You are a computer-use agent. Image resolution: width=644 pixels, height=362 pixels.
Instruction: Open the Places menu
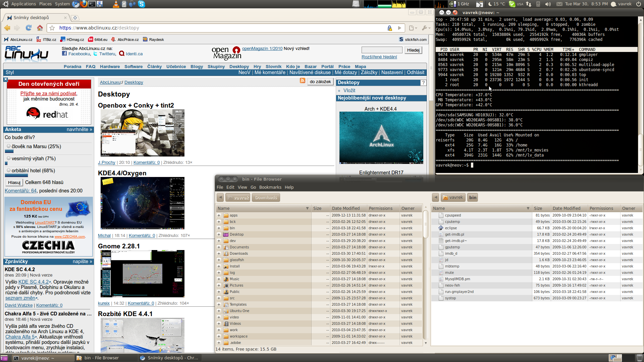pos(45,4)
